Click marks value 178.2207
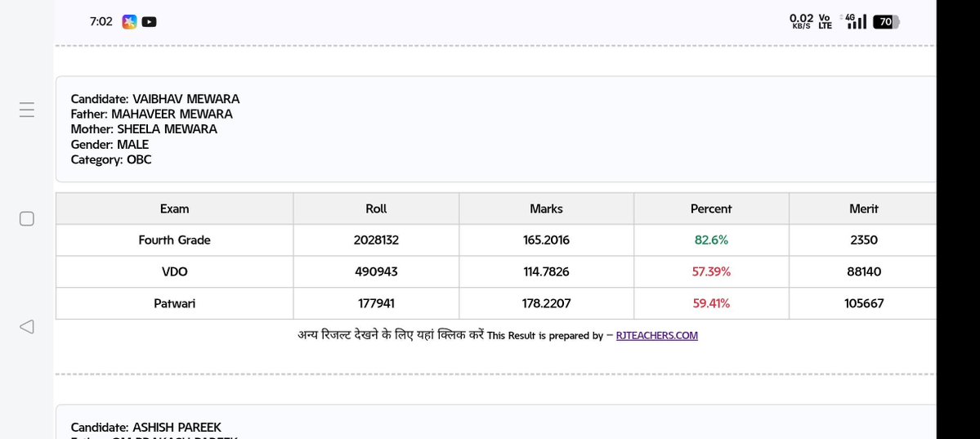Image resolution: width=980 pixels, height=439 pixels. pyautogui.click(x=546, y=304)
